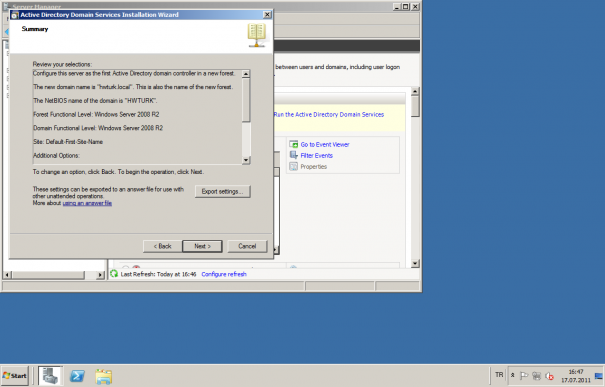Click the Filter Events icon
This screenshot has width=605, height=387.
tap(294, 155)
